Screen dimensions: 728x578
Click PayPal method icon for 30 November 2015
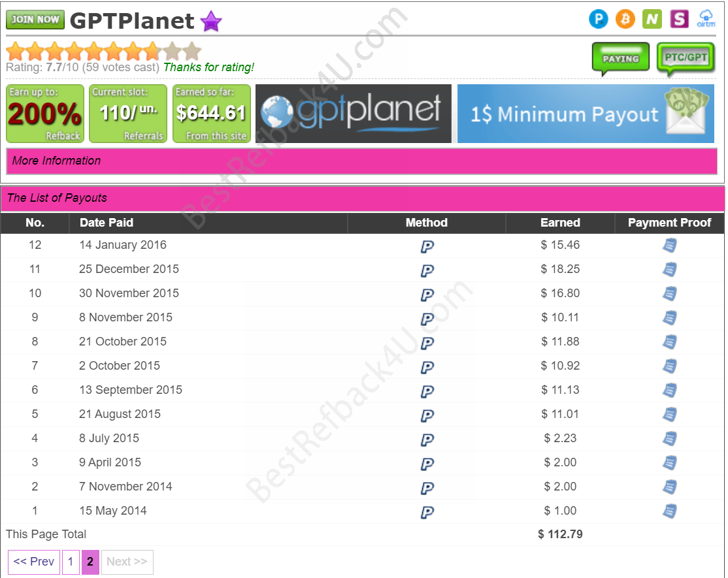pos(427,295)
